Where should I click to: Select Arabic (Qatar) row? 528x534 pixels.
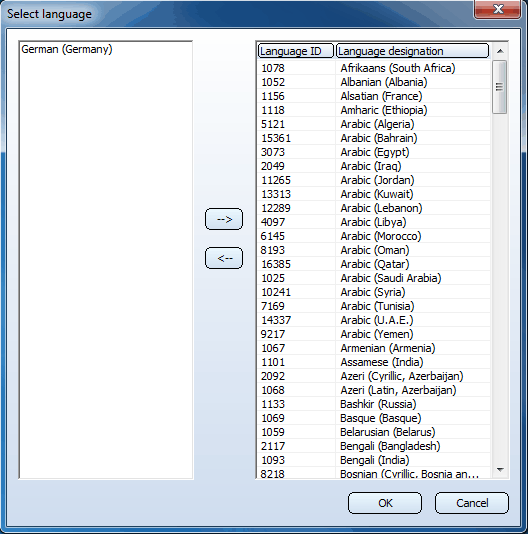(374, 264)
